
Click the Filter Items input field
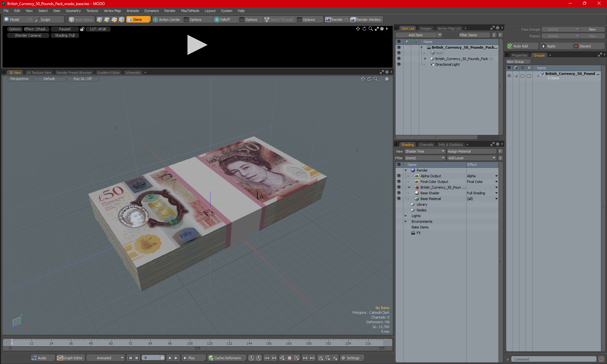pos(474,35)
